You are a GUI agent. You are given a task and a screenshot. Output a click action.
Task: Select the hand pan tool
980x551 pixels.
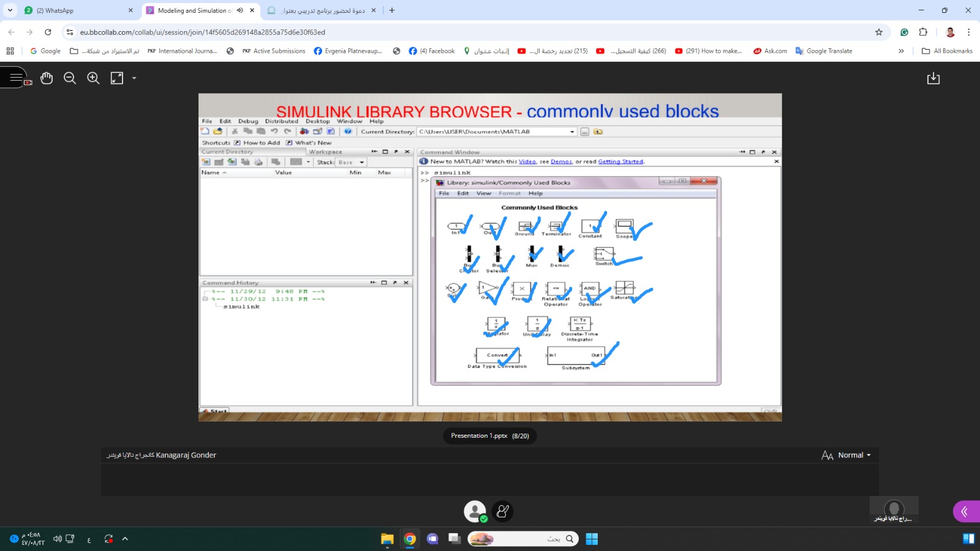click(x=47, y=78)
